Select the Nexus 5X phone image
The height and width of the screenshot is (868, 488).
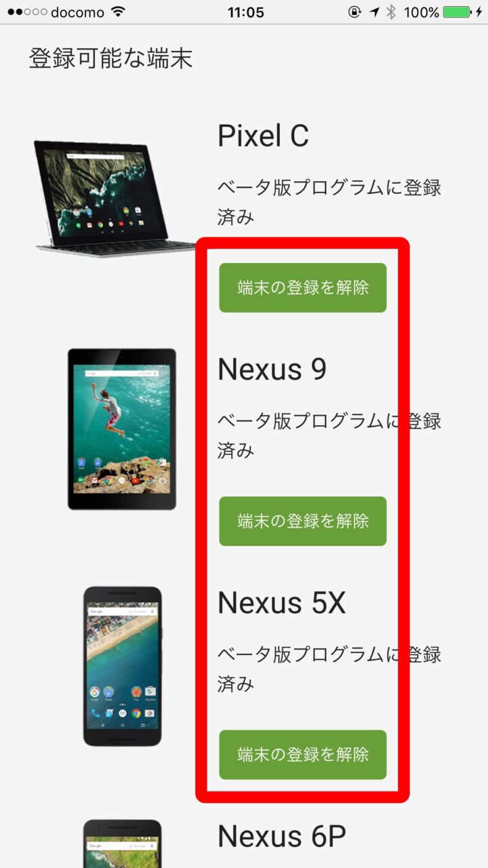123,667
